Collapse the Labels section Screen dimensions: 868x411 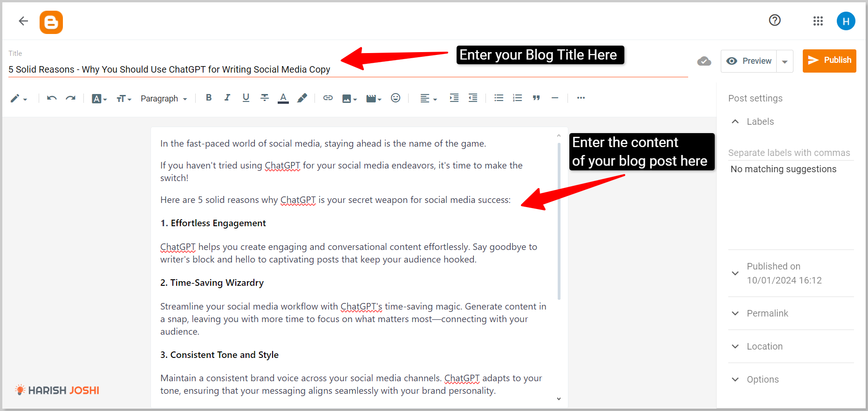point(735,121)
